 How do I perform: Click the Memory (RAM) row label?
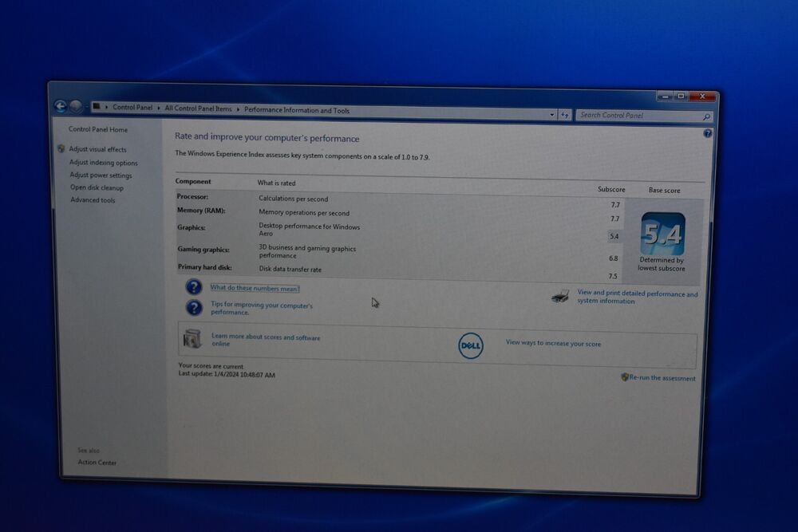tap(201, 210)
